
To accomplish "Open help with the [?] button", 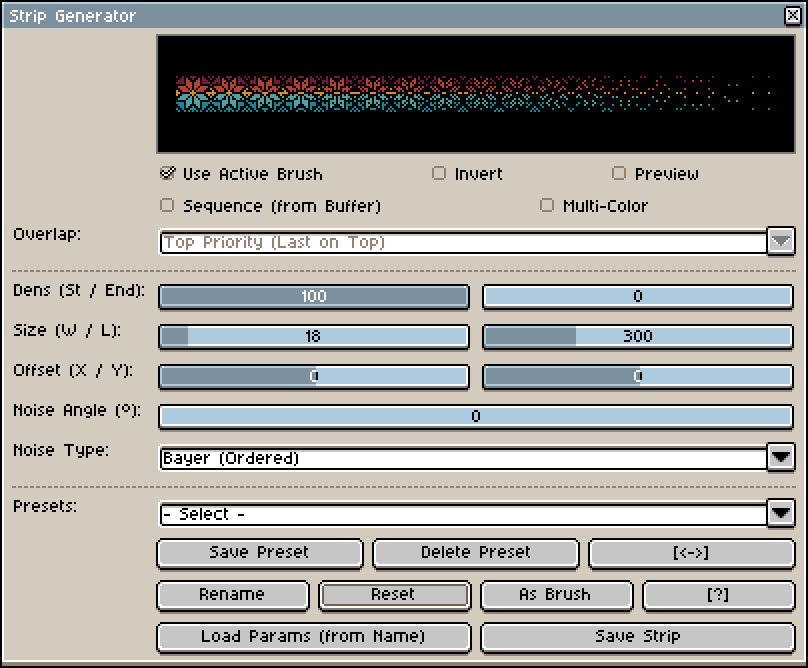I will [717, 595].
